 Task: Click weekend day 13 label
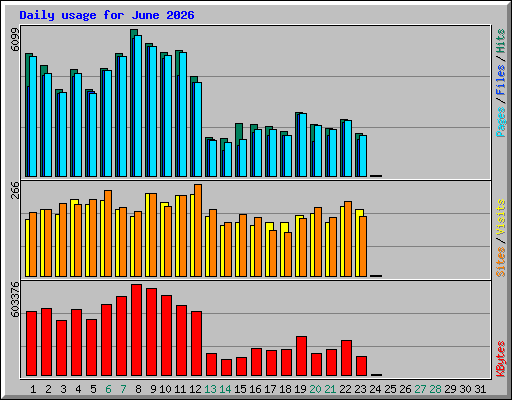pos(210,389)
